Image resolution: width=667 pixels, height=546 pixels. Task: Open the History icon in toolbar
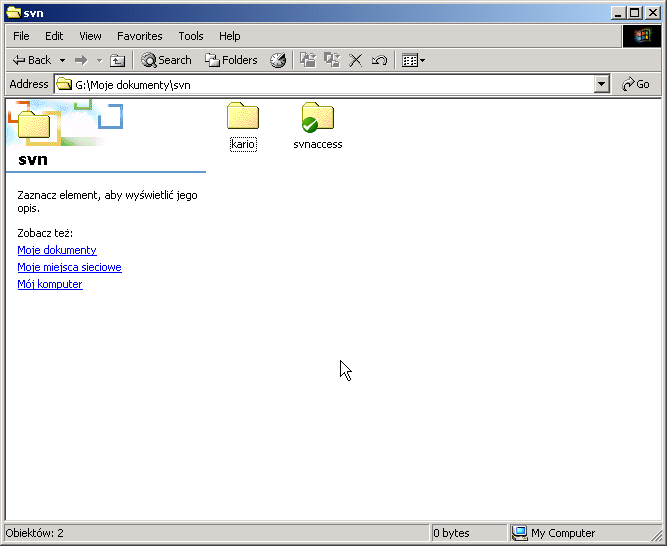coord(278,60)
